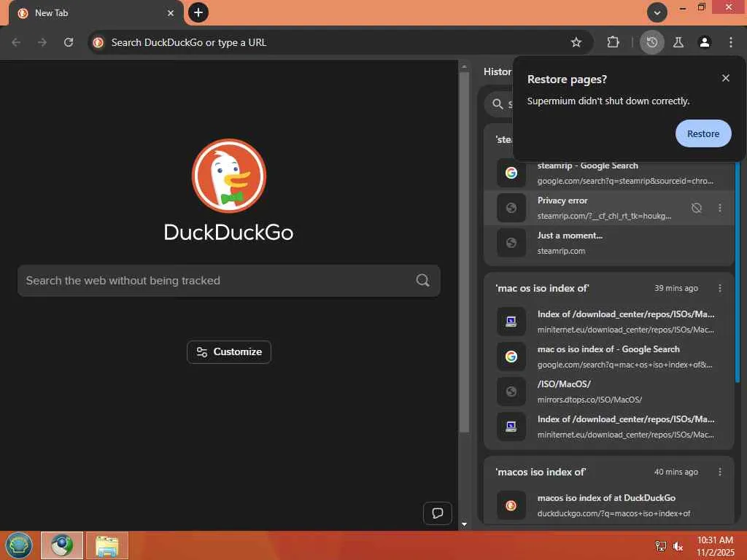Screen dimensions: 747x560
Task: Click the taskbar clock 10:31 AM
Action: [715, 540]
